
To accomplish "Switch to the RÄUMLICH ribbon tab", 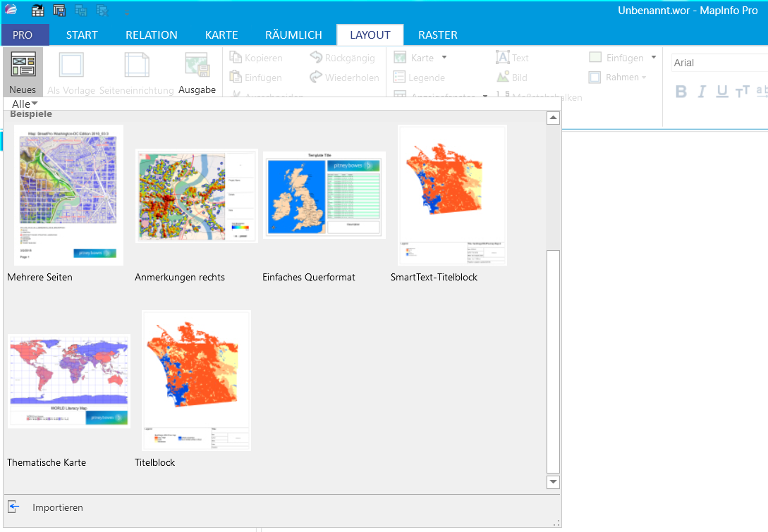I will coord(293,35).
